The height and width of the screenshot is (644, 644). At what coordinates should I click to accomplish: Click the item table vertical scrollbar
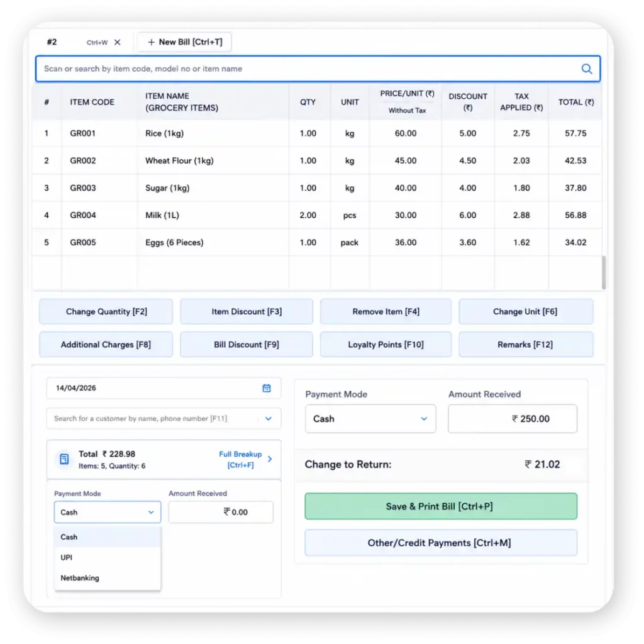pos(603,272)
